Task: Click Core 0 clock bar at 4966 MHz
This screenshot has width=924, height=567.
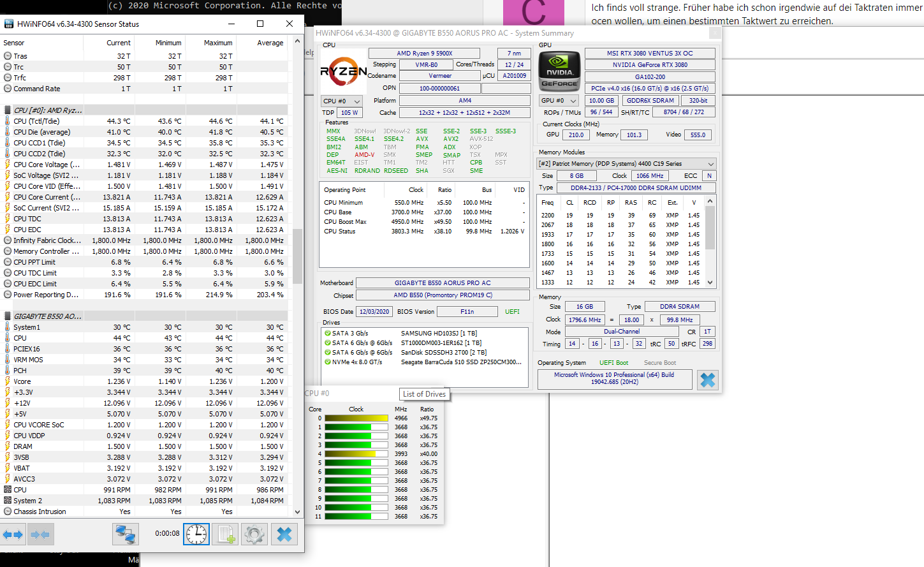Action: tap(356, 418)
